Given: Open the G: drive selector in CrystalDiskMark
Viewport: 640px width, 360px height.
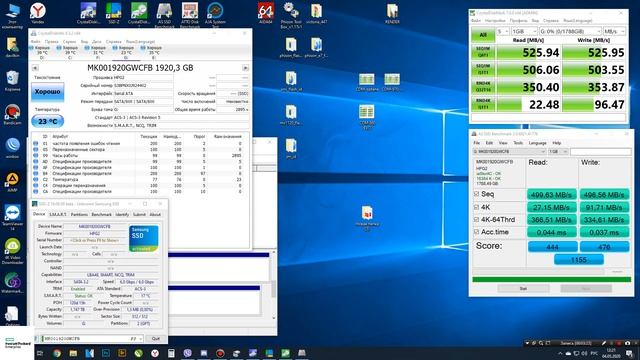Looking at the screenshot, I should 570,31.
